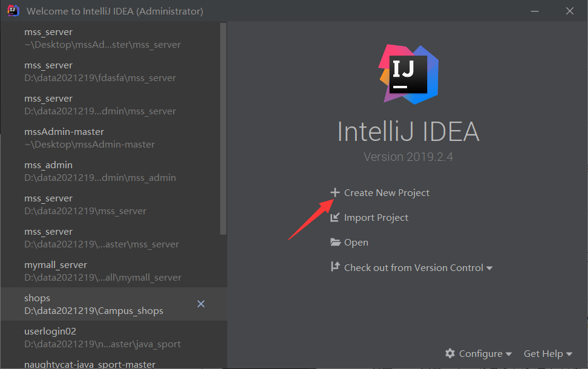The width and height of the screenshot is (588, 369).
Task: Click Import Project link
Action: 376,218
